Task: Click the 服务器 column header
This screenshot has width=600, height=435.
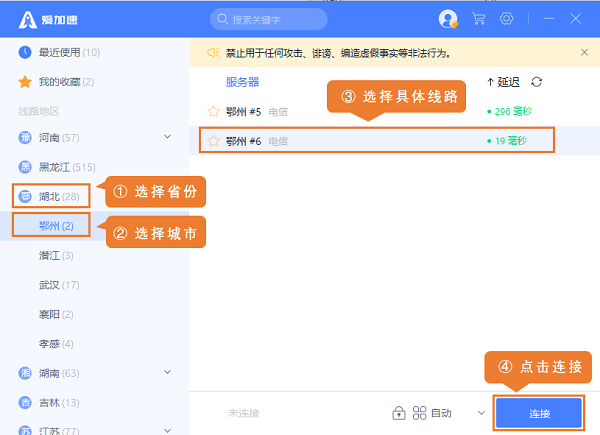Action: [242, 82]
